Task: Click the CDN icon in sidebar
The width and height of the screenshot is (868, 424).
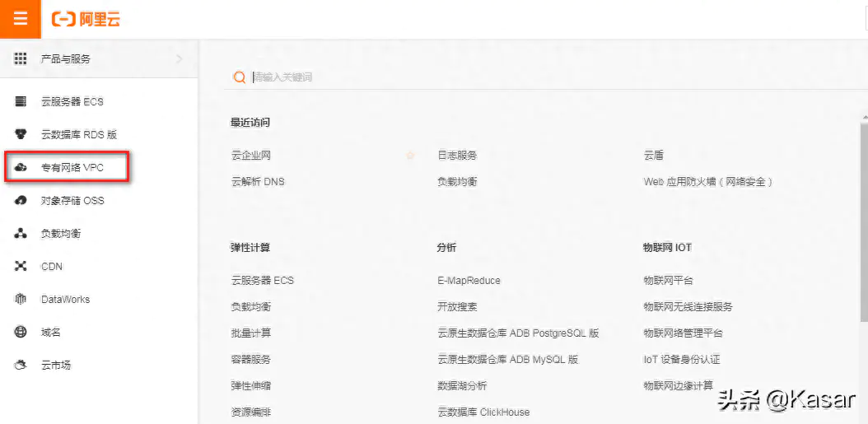Action: click(21, 266)
